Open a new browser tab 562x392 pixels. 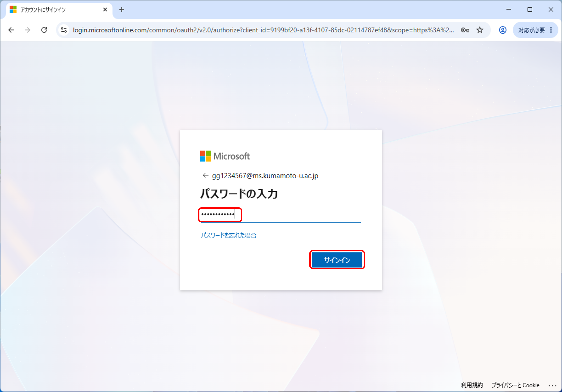pyautogui.click(x=122, y=10)
